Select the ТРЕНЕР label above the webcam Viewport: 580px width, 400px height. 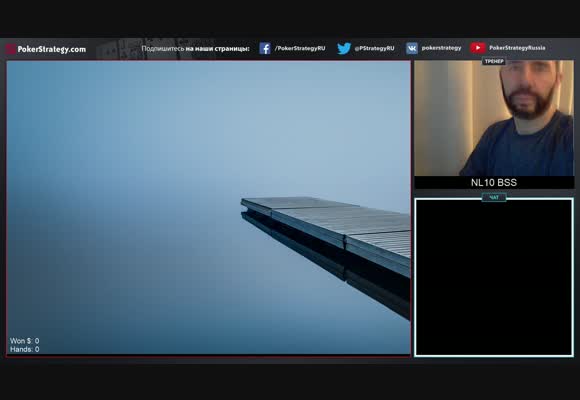pyautogui.click(x=494, y=61)
